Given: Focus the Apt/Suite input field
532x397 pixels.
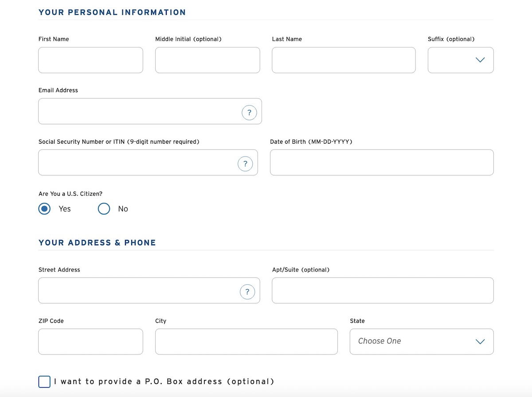Looking at the screenshot, I should [x=383, y=291].
